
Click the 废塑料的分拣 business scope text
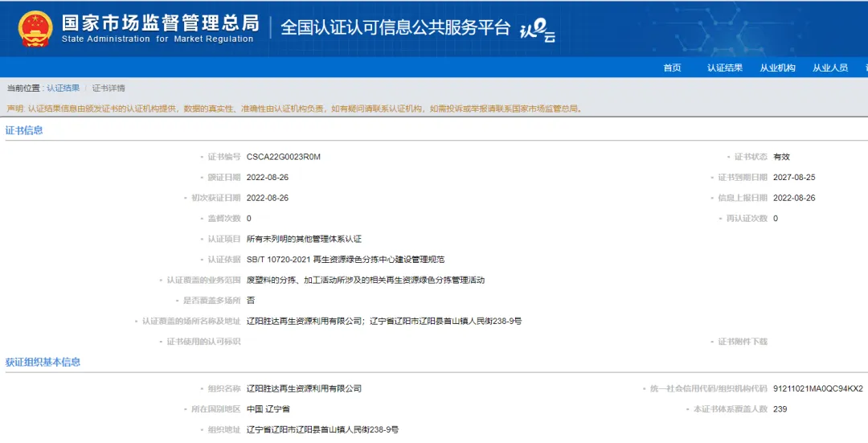(366, 281)
